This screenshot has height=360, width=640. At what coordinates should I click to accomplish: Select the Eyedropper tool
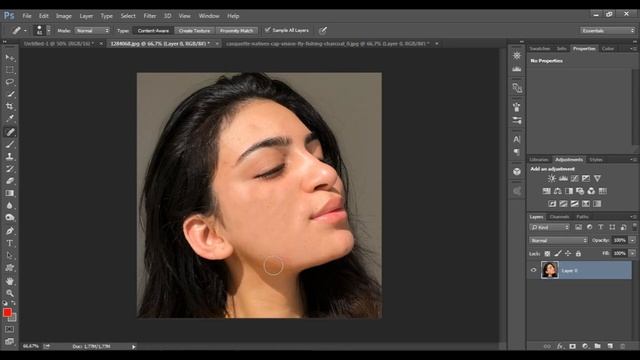point(10,119)
